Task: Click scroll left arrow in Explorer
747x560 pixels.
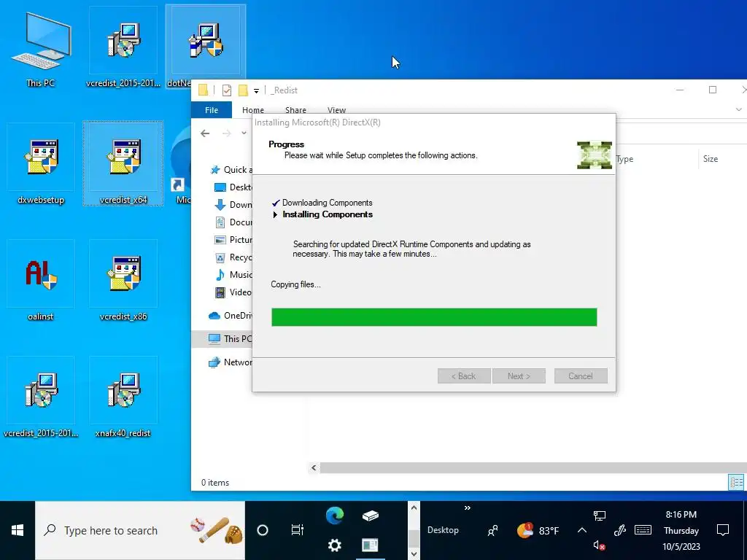Action: click(314, 468)
